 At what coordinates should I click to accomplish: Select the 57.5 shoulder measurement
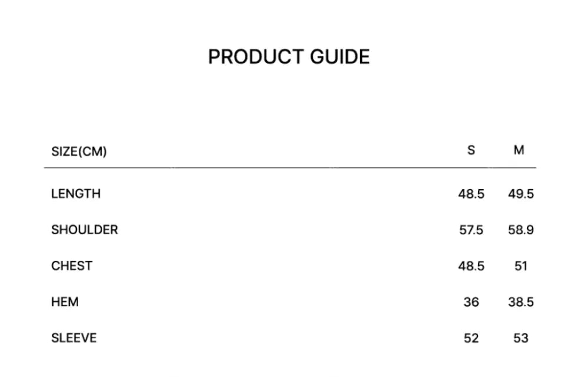471,230
